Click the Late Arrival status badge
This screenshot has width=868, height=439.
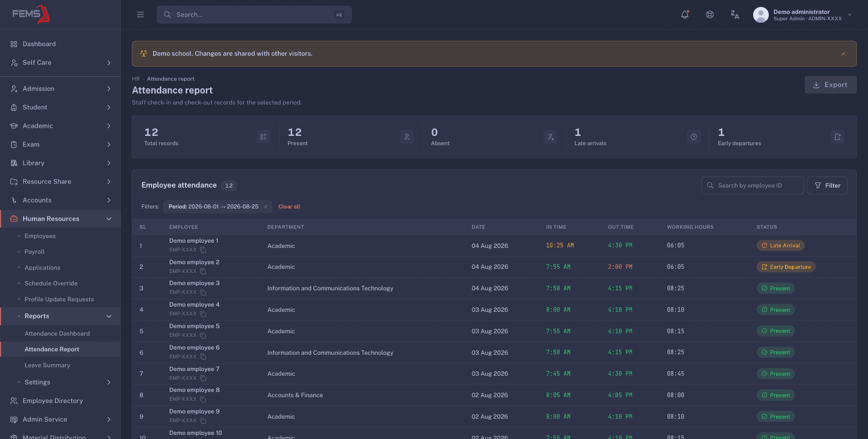coord(780,246)
